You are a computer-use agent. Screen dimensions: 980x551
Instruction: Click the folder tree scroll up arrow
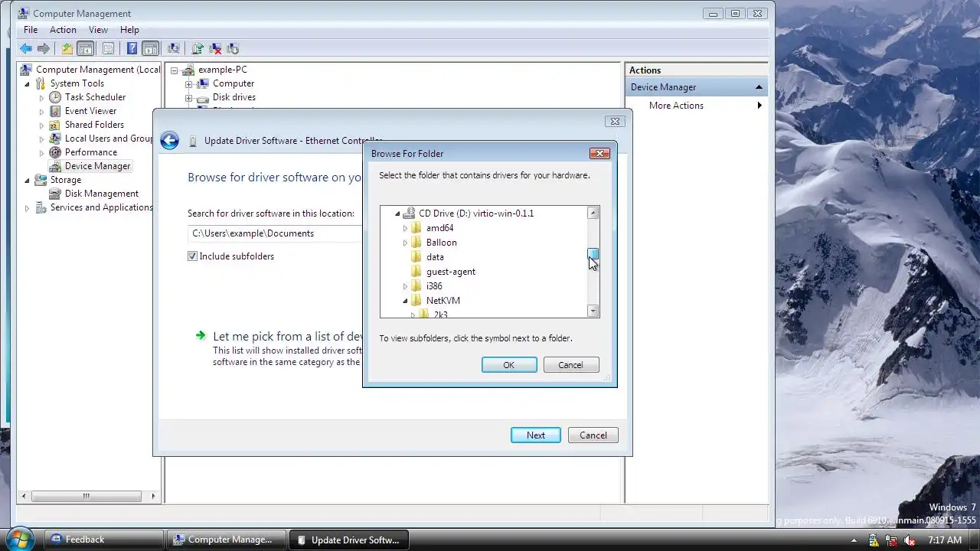tap(593, 213)
